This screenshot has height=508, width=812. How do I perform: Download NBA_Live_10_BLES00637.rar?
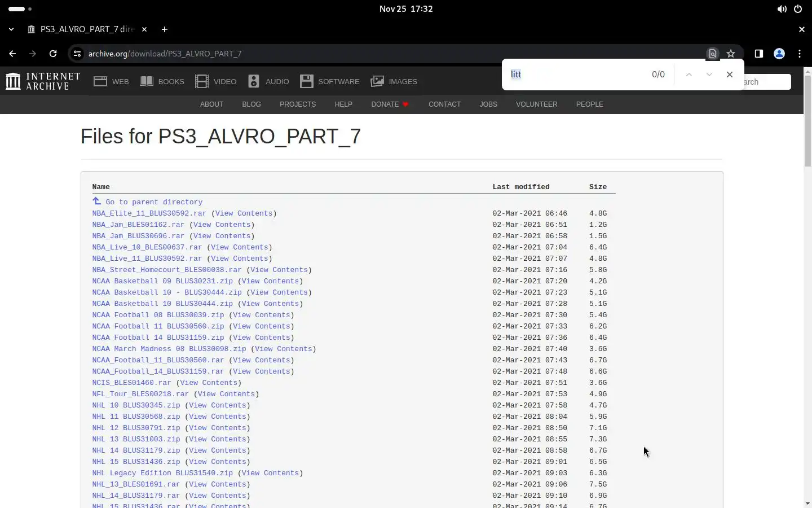(147, 247)
